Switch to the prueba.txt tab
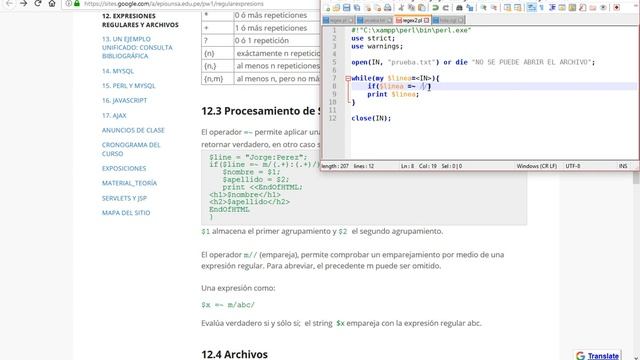Image resolution: width=640 pixels, height=360 pixels. [x=375, y=20]
